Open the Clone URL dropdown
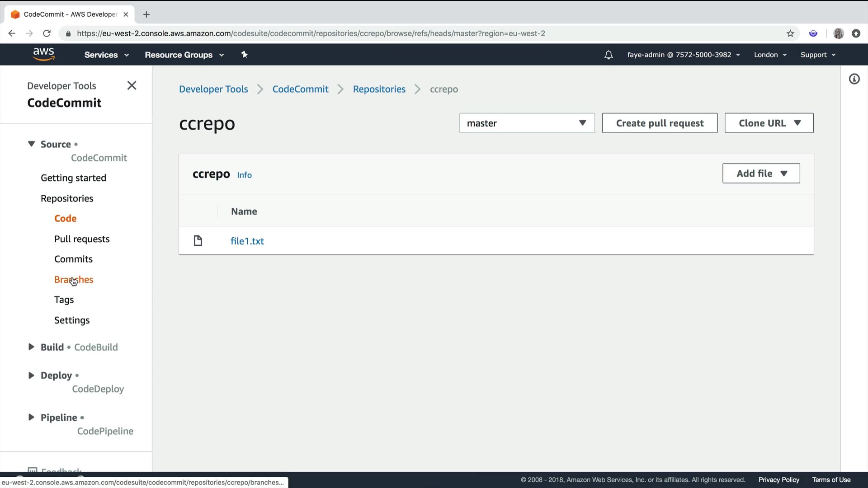The height and width of the screenshot is (488, 868). tap(769, 123)
